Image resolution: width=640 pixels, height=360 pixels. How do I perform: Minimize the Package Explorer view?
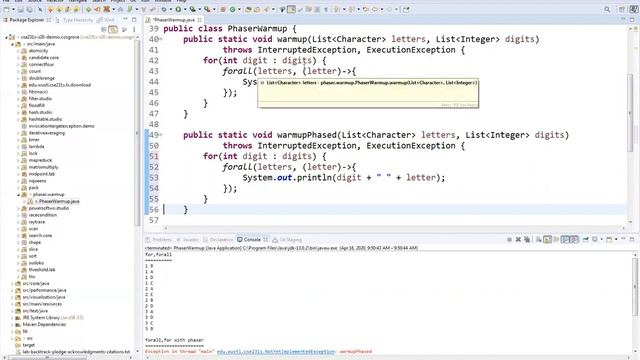pyautogui.click(x=125, y=19)
